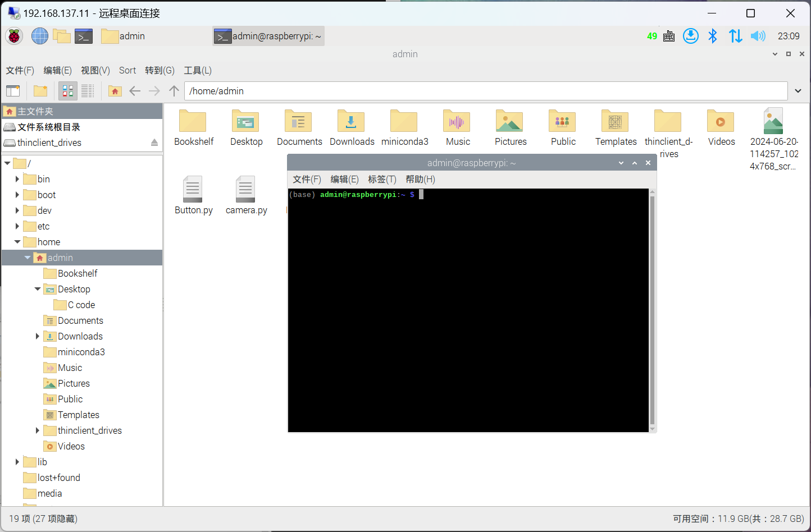Create a new folder via toolbar icon

pos(40,91)
